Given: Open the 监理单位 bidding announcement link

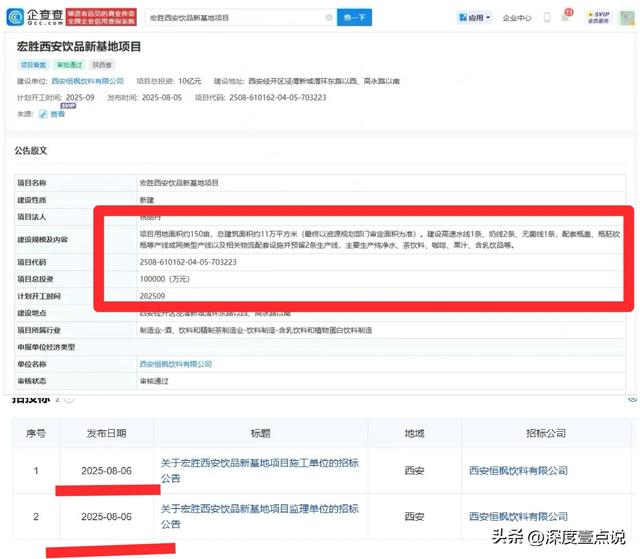Looking at the screenshot, I should (x=260, y=516).
